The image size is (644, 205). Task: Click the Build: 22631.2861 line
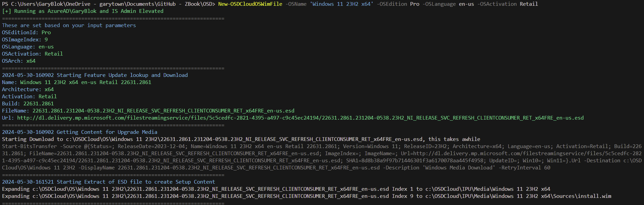point(28,104)
